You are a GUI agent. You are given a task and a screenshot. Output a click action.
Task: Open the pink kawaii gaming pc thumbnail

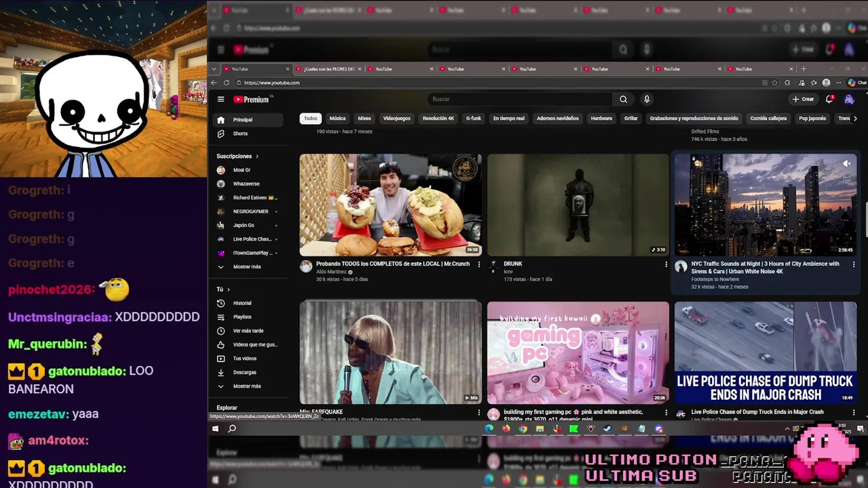coord(578,352)
